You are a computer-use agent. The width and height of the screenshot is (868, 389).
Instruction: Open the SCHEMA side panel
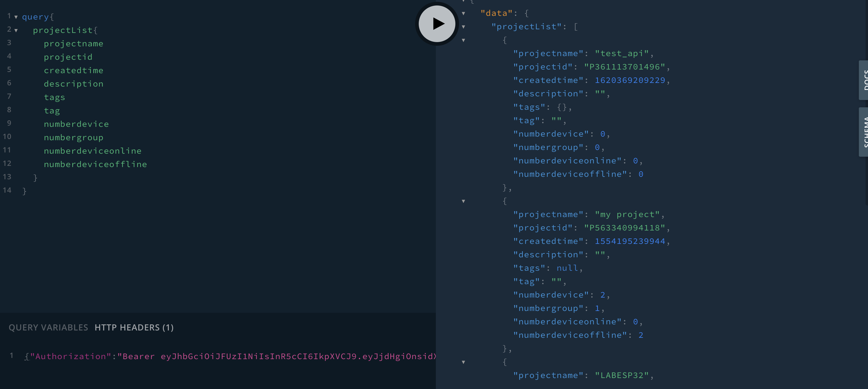click(864, 132)
